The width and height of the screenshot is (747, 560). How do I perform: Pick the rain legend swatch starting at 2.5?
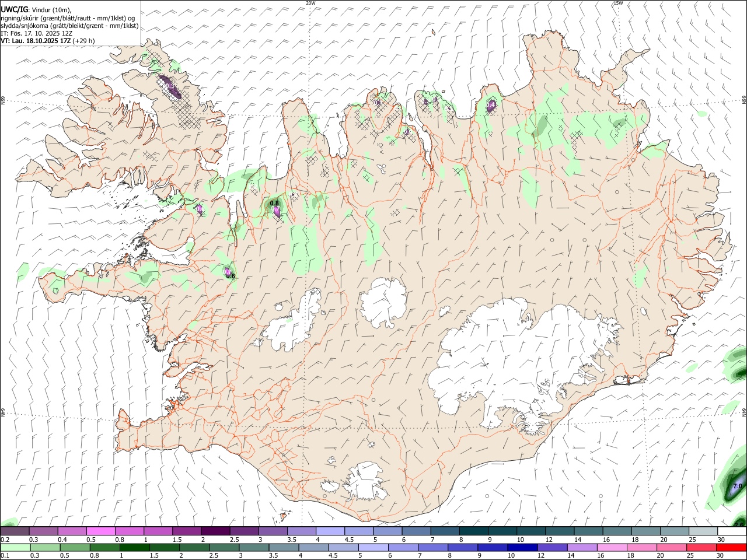pos(224,547)
